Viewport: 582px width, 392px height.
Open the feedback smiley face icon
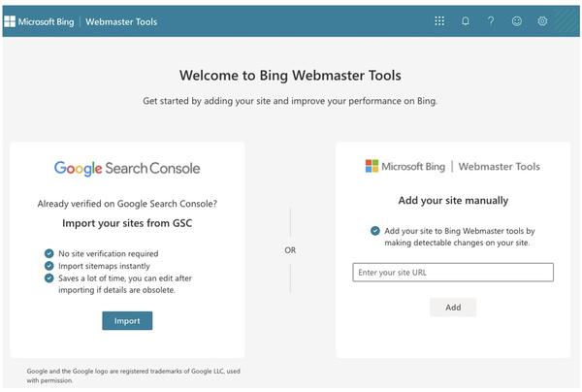tap(517, 21)
